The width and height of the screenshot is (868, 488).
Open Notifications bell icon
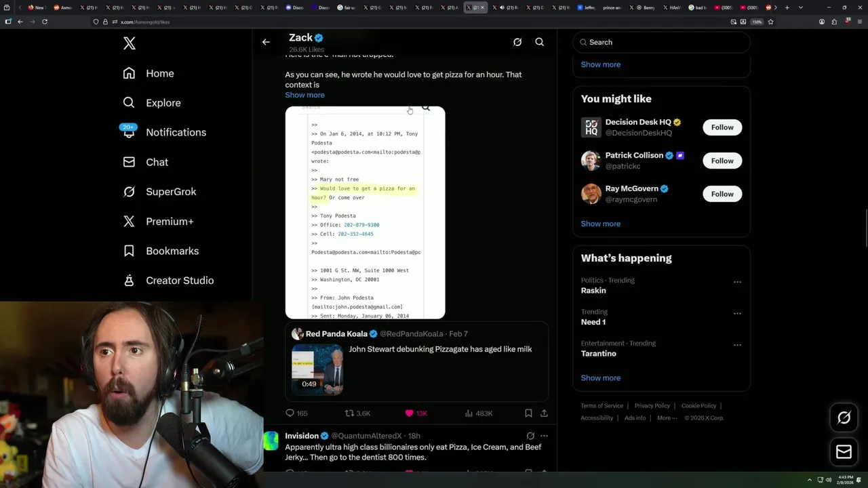coord(129,131)
